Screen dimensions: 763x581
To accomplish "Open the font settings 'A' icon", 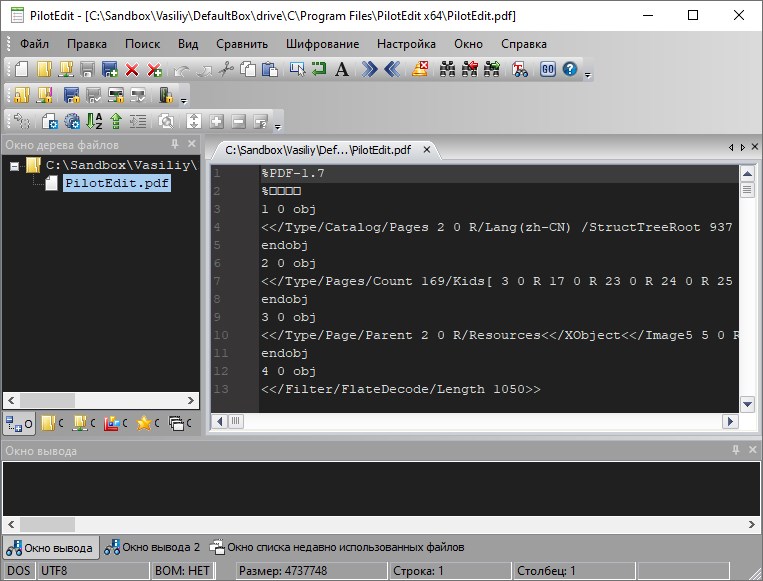I will pos(342,69).
